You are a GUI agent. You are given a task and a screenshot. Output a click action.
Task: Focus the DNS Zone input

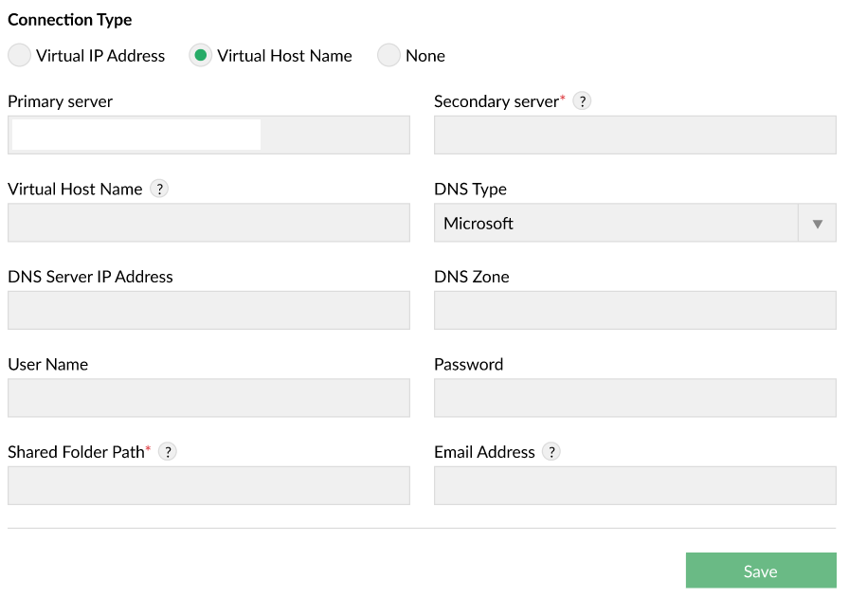tap(635, 311)
